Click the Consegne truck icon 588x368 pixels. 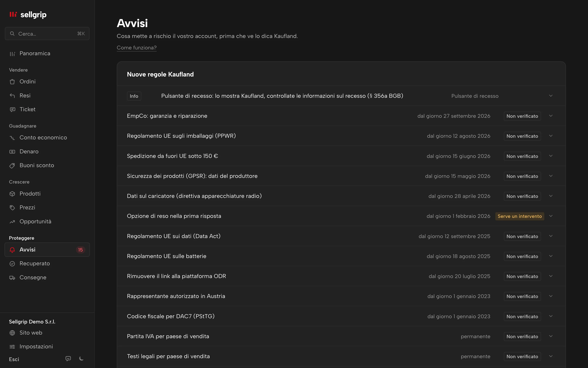pos(12,277)
